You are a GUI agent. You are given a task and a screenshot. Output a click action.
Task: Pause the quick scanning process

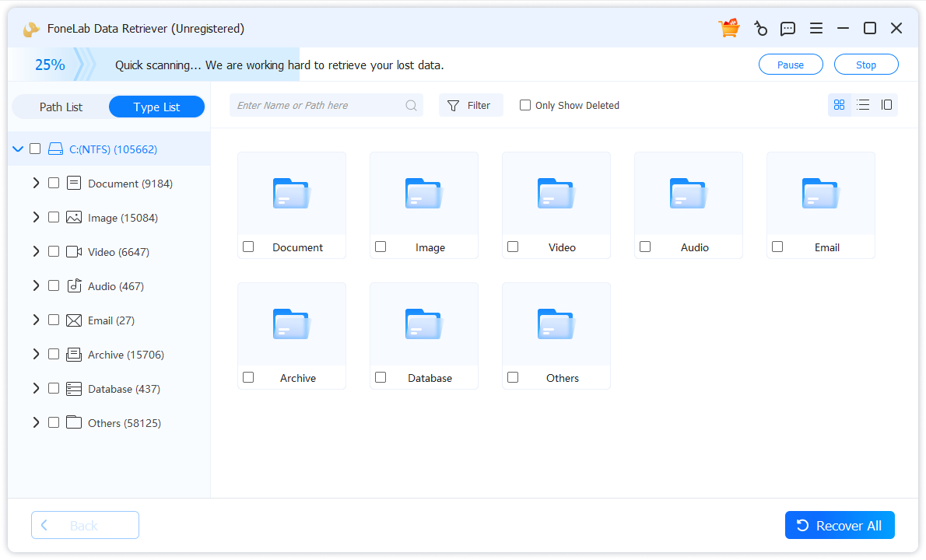(x=791, y=65)
